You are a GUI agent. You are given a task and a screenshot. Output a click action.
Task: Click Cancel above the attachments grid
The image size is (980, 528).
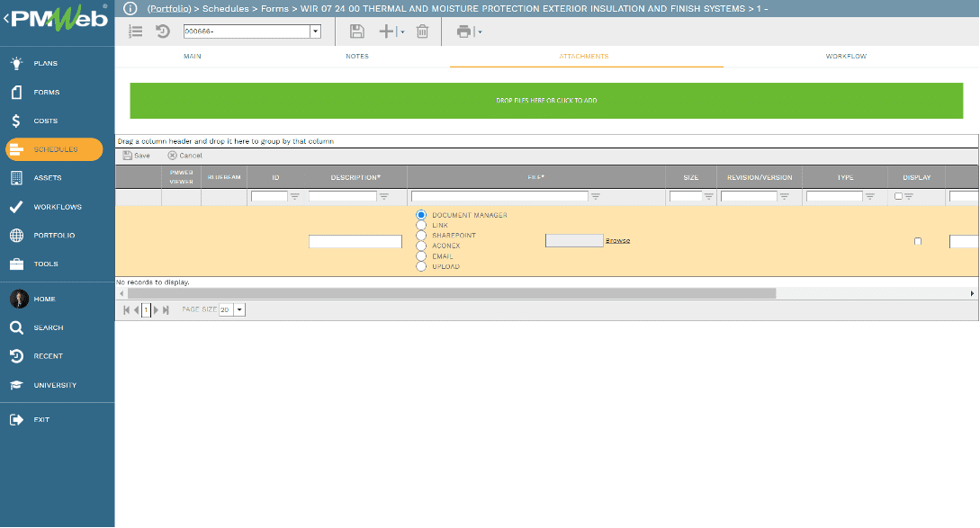[184, 155]
